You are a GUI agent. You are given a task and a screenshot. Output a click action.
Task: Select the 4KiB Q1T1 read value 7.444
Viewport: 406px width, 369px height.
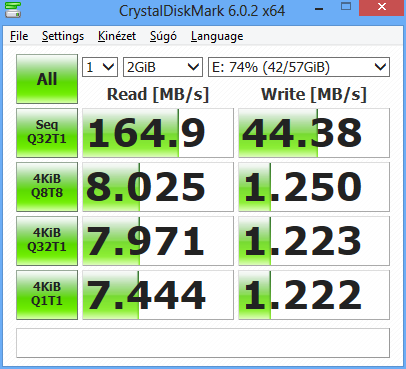click(x=158, y=295)
